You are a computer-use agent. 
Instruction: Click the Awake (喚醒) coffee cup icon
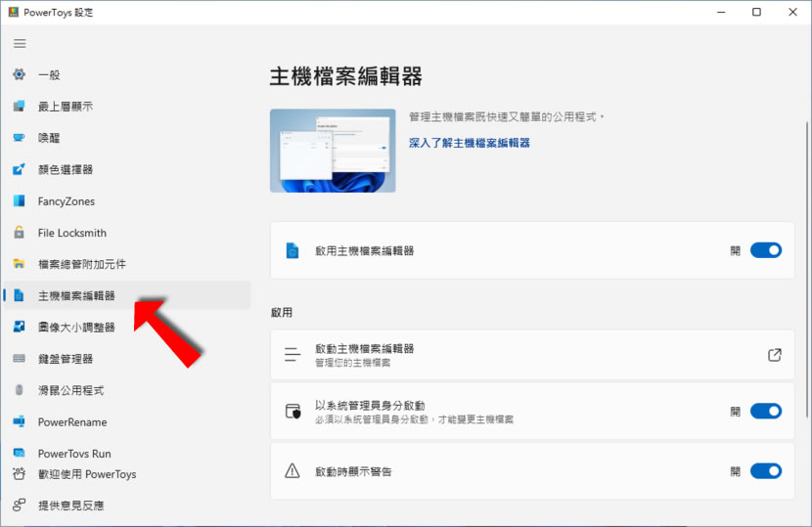(x=20, y=138)
